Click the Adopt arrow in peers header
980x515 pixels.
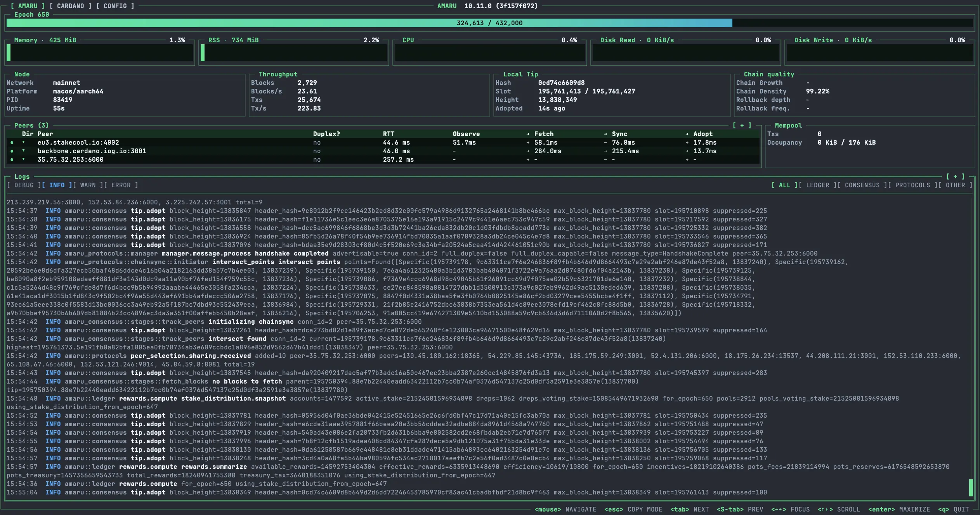[x=687, y=134]
